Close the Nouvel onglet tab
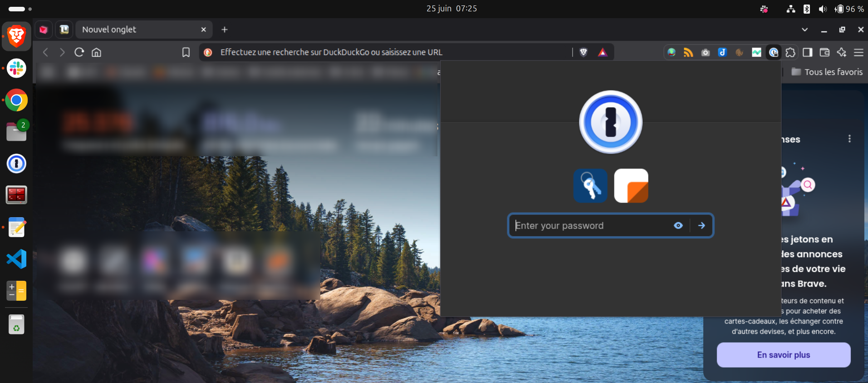868x383 pixels. (203, 30)
